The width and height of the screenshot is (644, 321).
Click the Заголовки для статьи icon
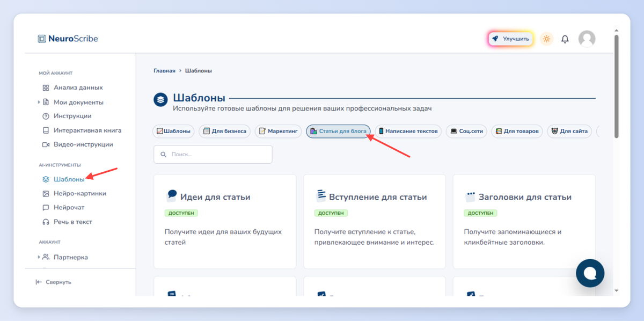click(470, 196)
